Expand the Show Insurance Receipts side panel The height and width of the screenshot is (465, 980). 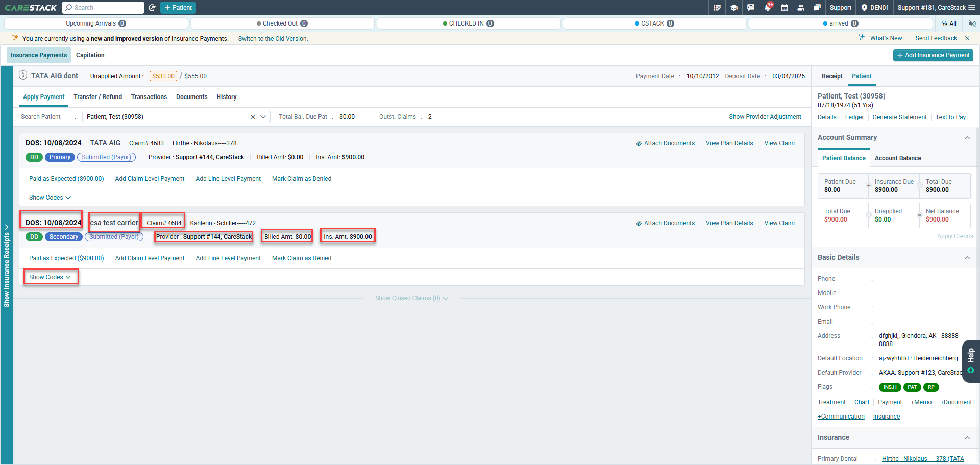tap(7, 265)
